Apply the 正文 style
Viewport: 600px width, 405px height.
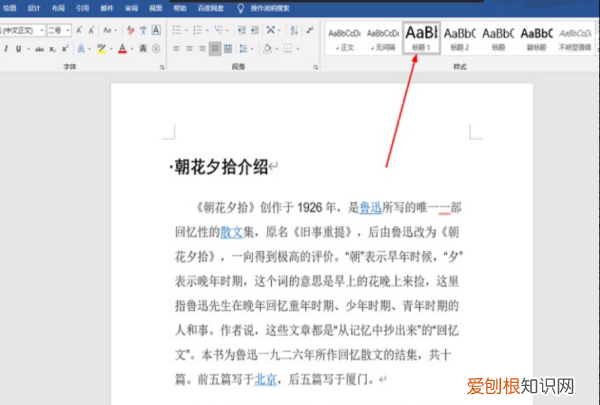pyautogui.click(x=344, y=39)
